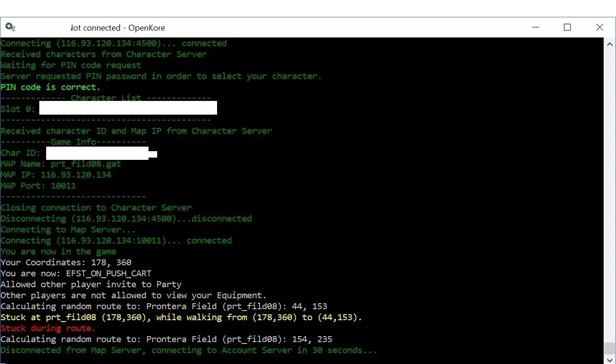Click the 'Game Info' header line
Screen dimensions: 616x364
73,142
